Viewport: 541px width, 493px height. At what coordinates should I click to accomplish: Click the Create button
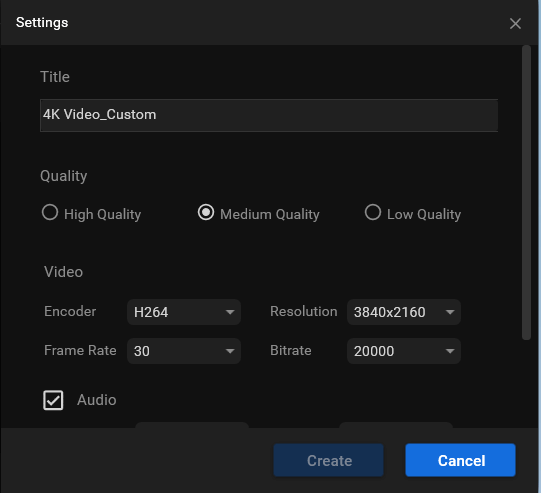coord(328,460)
